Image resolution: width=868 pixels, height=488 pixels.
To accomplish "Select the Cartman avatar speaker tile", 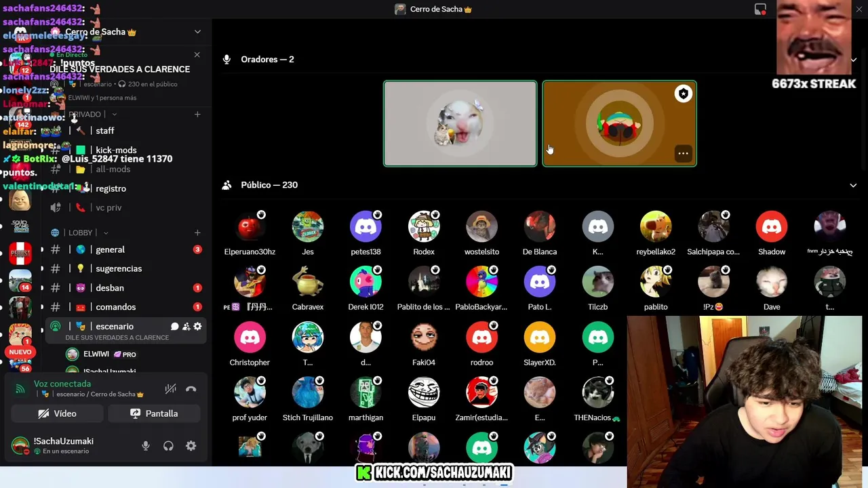I will pyautogui.click(x=619, y=123).
